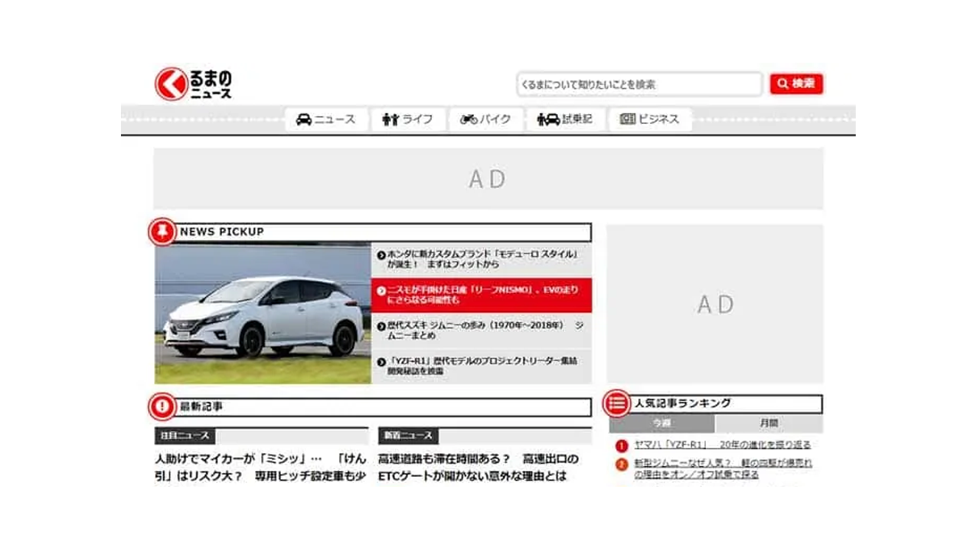Open the ニュース navigation tab
980x551 pixels.
pos(326,119)
